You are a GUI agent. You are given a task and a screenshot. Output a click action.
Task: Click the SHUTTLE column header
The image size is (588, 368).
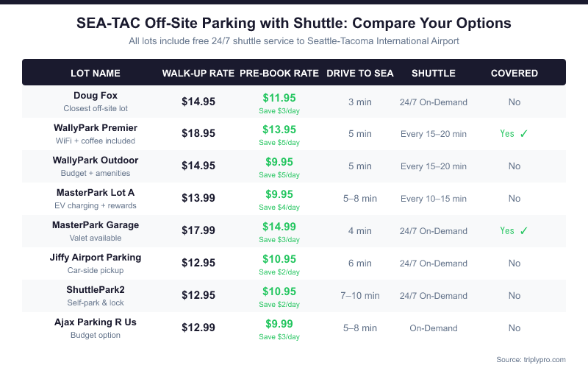tap(434, 74)
